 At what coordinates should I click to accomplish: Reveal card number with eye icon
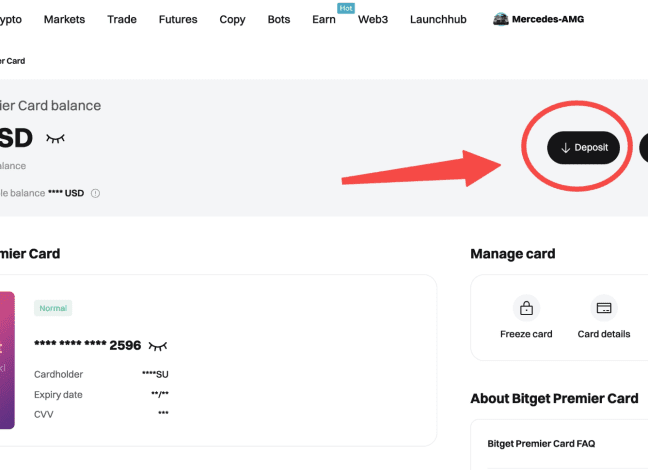[158, 345]
